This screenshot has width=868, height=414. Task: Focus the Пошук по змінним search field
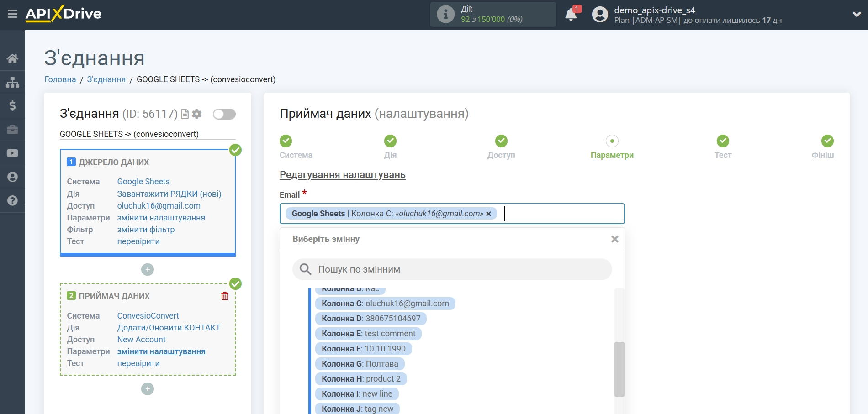pos(457,269)
